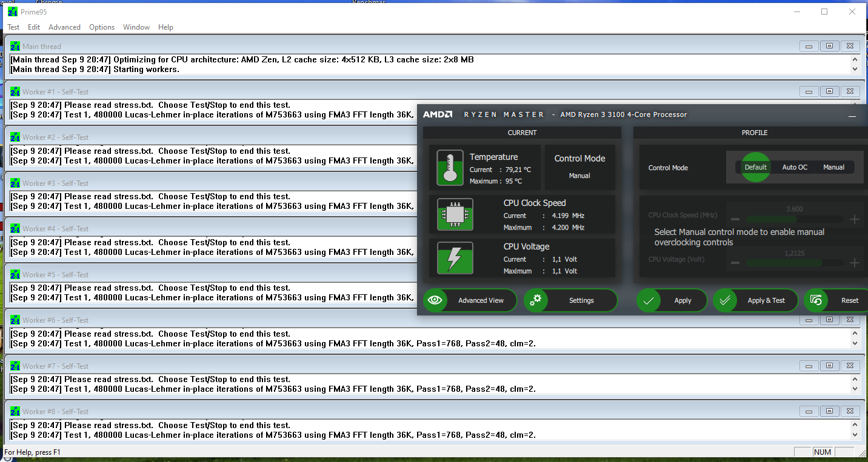The height and width of the screenshot is (462, 868).
Task: Click the Worker #4 window icon
Action: [x=15, y=228]
